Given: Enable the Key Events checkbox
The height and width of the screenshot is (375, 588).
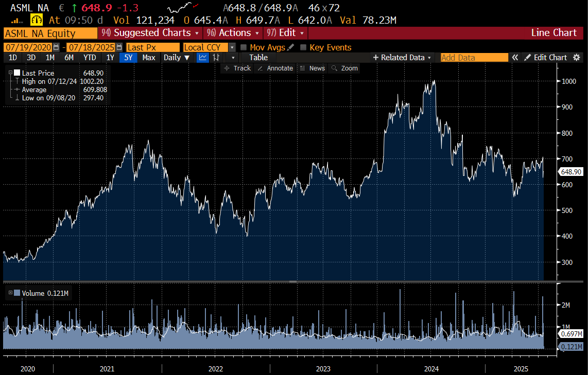Looking at the screenshot, I should 303,47.
